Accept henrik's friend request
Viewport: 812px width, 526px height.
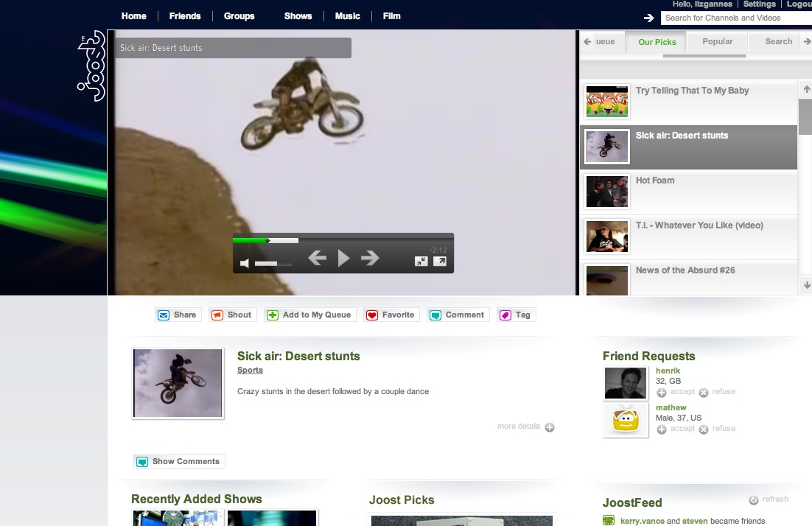(x=676, y=392)
